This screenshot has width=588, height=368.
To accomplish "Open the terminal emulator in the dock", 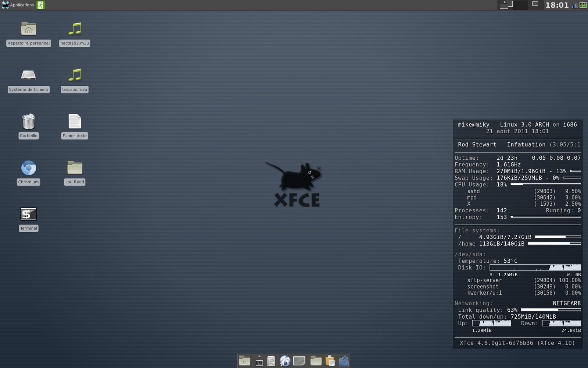I will pos(259,362).
